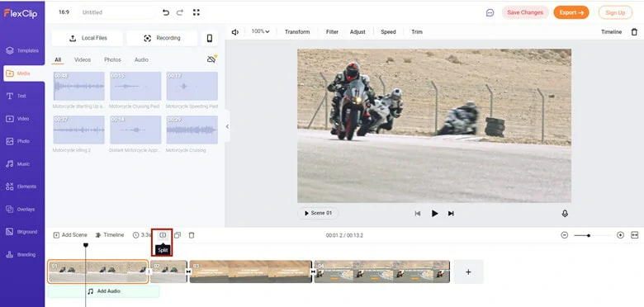Viewport: 644px width, 307px height.
Task: Add new scene with plus tile
Action: [468, 272]
